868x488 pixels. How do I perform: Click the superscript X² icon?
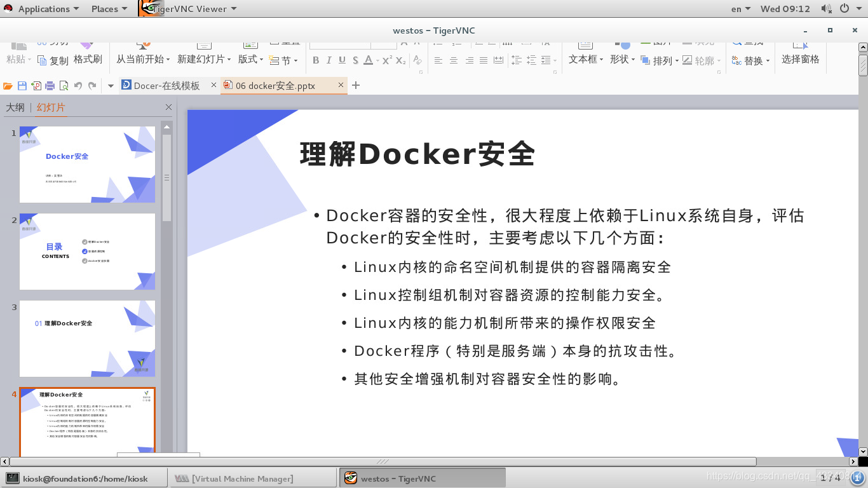387,60
